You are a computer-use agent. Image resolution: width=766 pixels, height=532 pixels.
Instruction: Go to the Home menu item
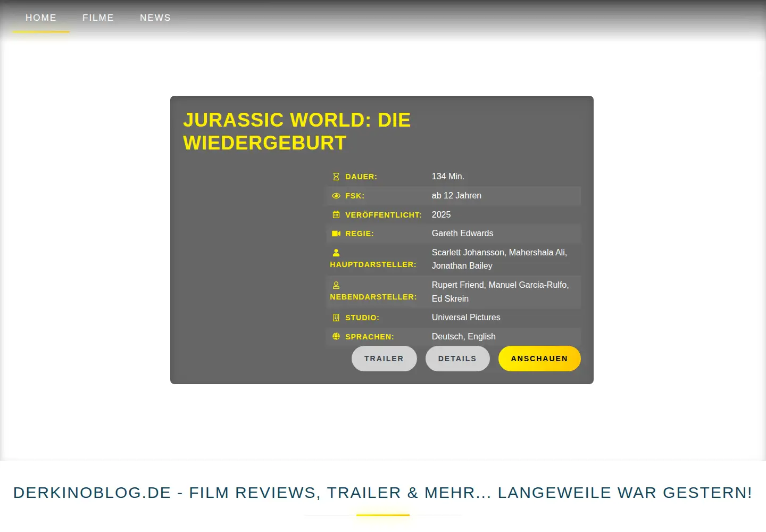coord(41,18)
